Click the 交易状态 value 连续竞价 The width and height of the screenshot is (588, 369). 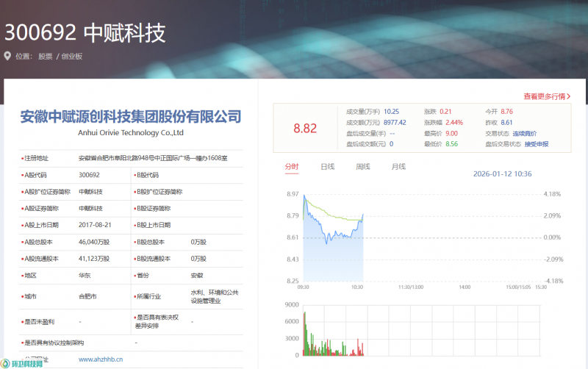tap(525, 133)
